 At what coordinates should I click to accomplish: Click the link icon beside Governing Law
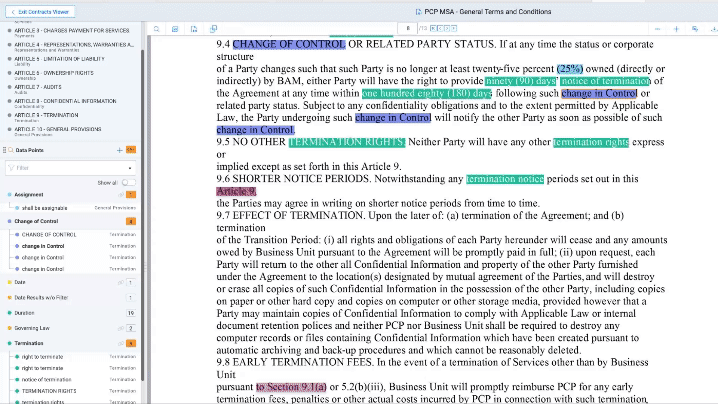click(119, 327)
